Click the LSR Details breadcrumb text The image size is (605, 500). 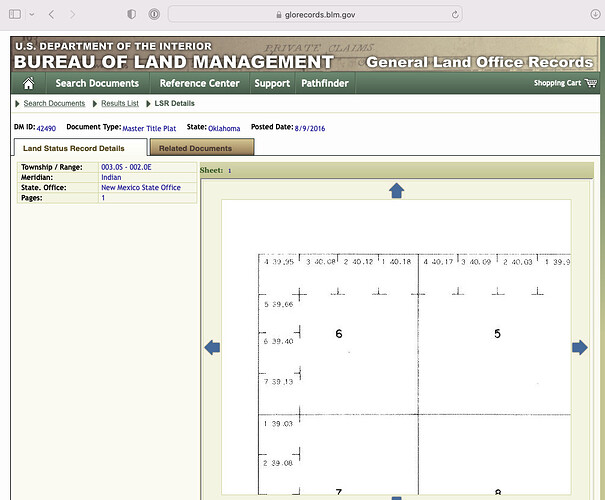click(174, 103)
